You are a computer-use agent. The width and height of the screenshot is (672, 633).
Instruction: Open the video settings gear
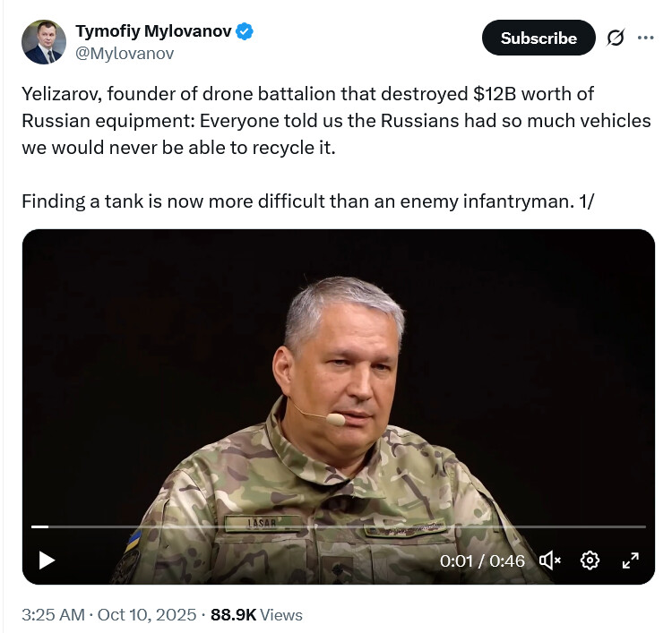point(590,560)
